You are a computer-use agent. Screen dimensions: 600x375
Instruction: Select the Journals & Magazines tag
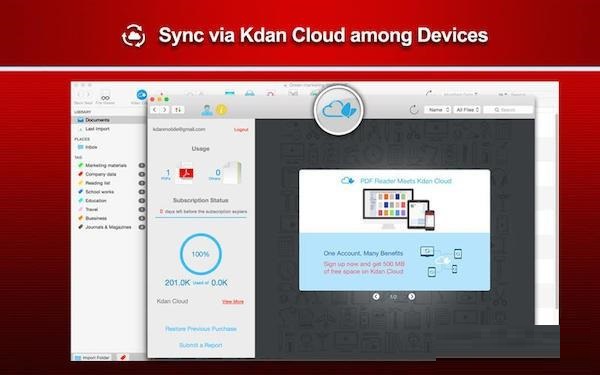click(109, 227)
